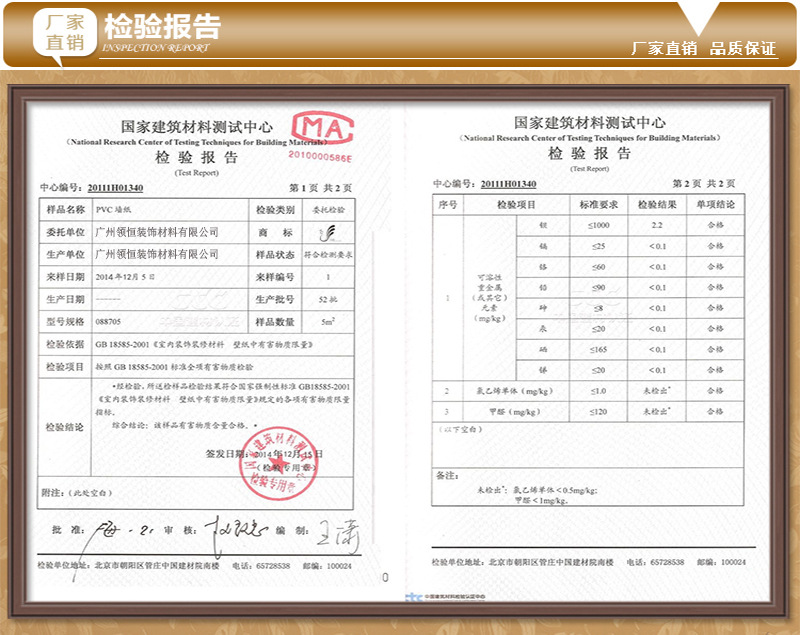Click the red CMA certification logo
The image size is (800, 635).
pos(322,128)
